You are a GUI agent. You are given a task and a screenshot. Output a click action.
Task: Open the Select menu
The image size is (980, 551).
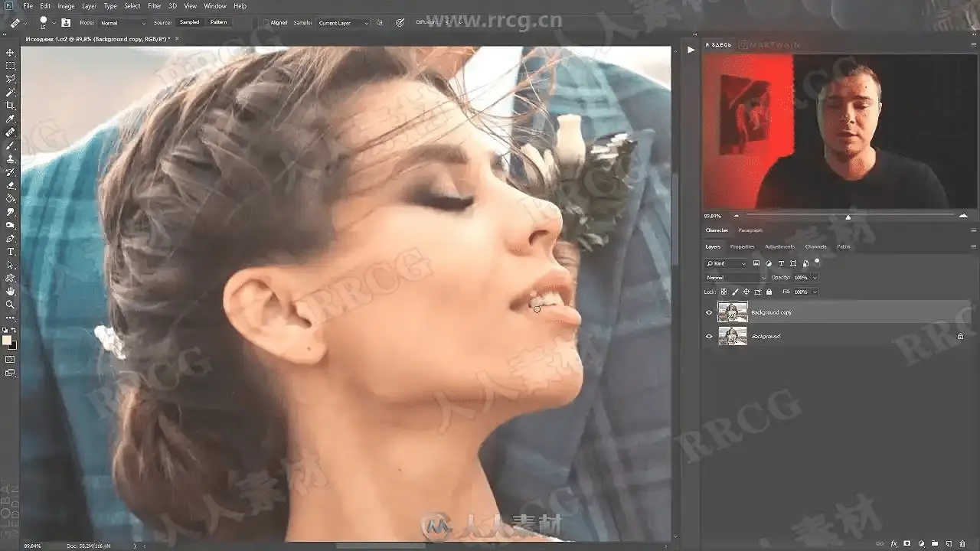132,6
